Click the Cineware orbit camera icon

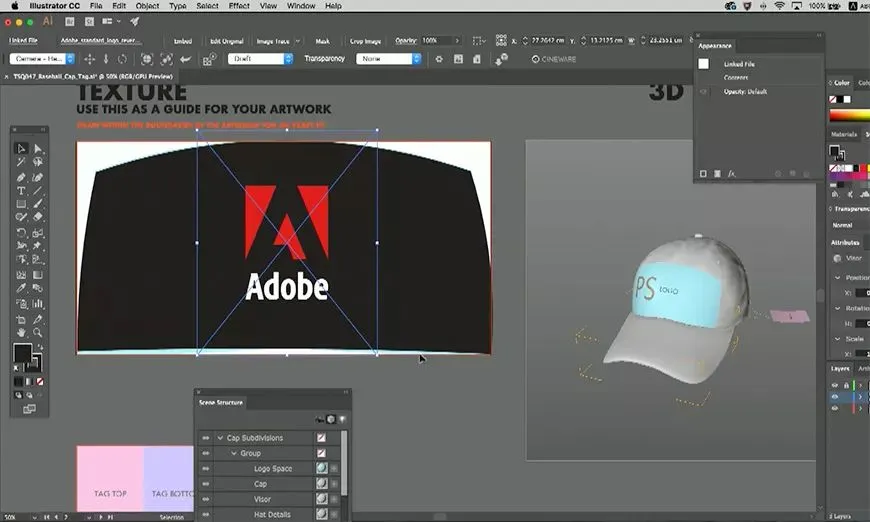122,59
